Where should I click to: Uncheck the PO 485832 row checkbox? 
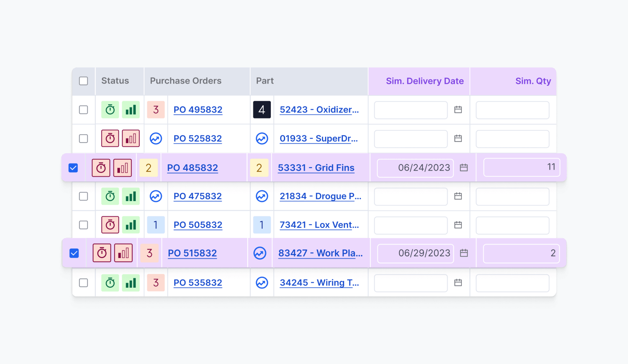point(73,168)
